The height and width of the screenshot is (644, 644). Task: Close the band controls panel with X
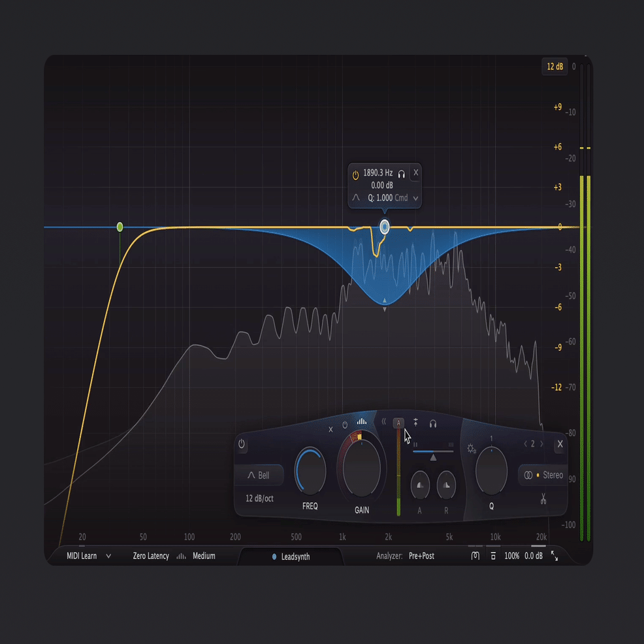[x=560, y=444]
